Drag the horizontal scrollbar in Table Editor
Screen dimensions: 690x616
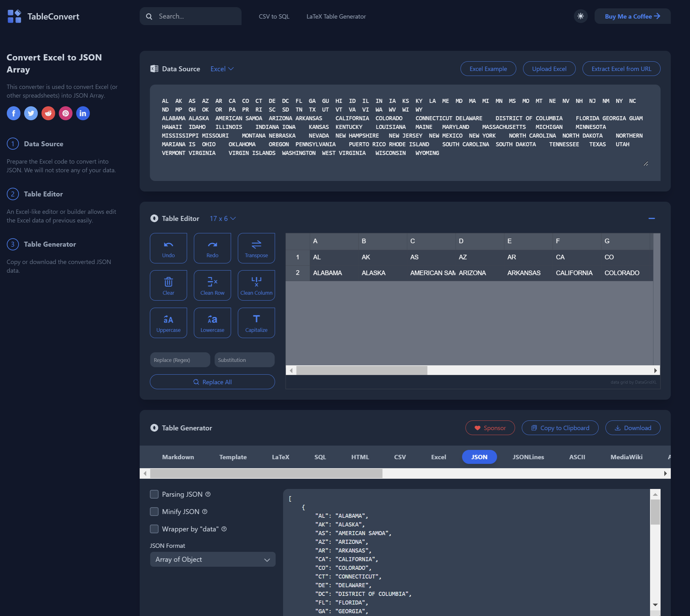point(361,370)
